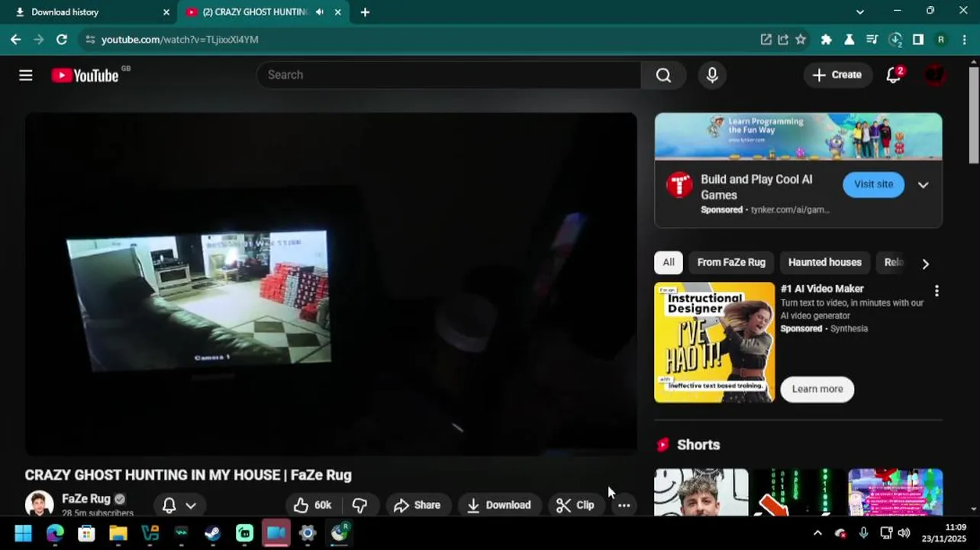Viewport: 980px width, 550px height.
Task: Expand the sponsored ad chevron
Action: coord(923,185)
